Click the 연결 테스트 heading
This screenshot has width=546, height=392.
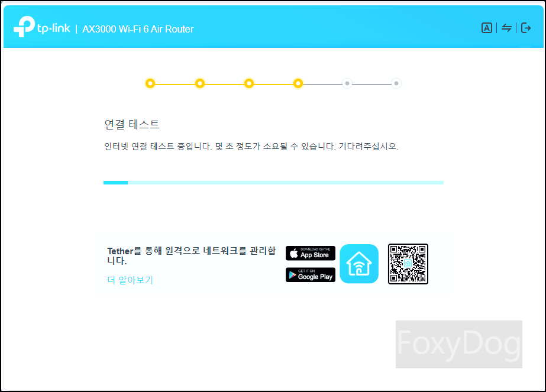132,124
